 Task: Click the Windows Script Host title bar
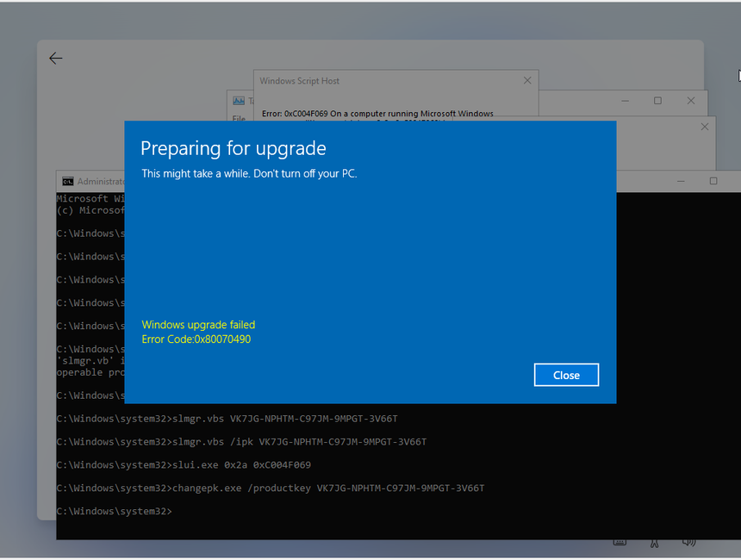tap(345, 81)
